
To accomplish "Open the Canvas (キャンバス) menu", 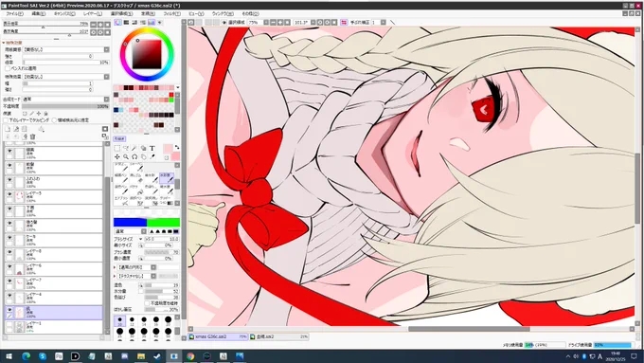I will pyautogui.click(x=64, y=13).
